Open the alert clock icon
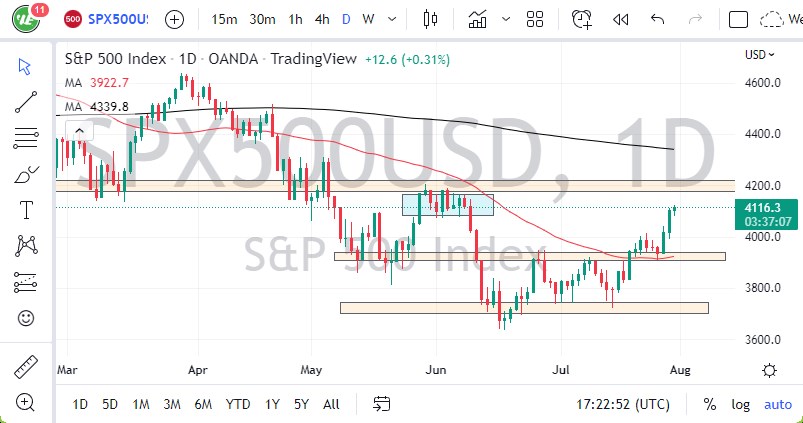 pos(581,19)
